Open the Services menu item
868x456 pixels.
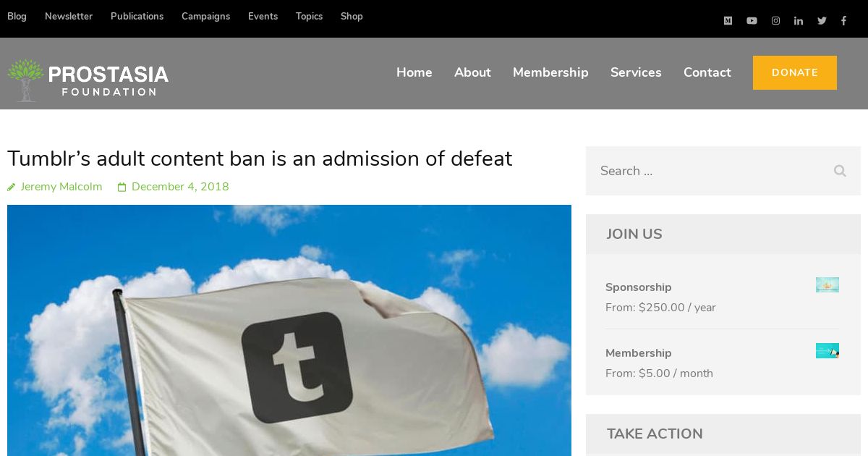point(636,72)
